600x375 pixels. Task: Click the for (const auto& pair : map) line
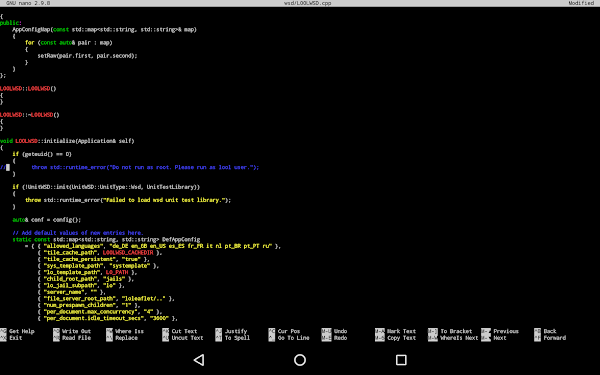[69, 42]
